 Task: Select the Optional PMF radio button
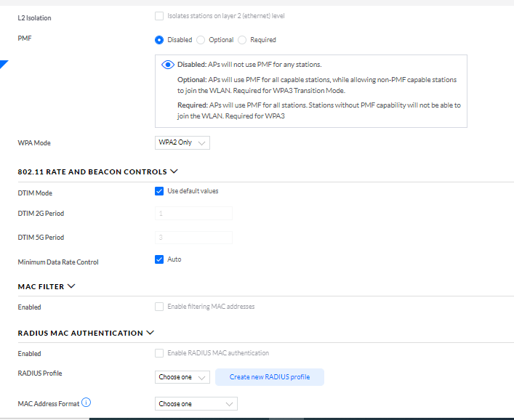click(x=201, y=40)
